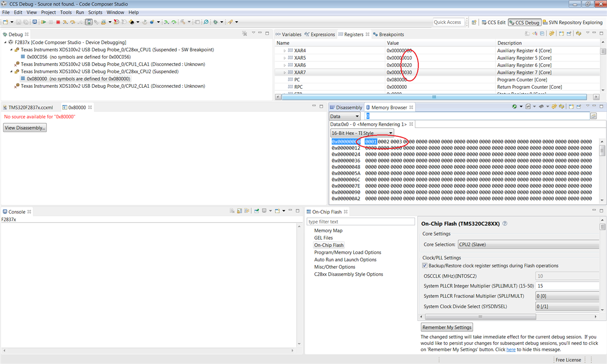Screen dimensions: 607x364
Task: Click the New Registers View icon
Action: (x=561, y=34)
